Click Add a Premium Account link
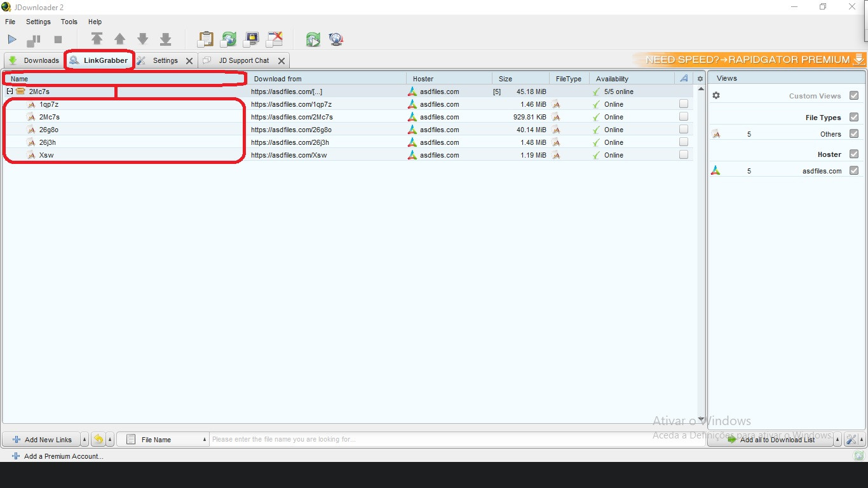Viewport: 868px width, 488px height. tap(58, 456)
